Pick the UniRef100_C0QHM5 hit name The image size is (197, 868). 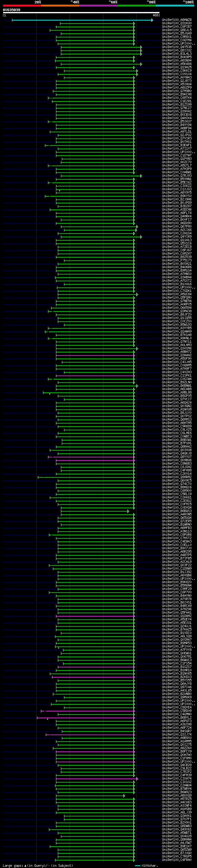tap(177, 365)
